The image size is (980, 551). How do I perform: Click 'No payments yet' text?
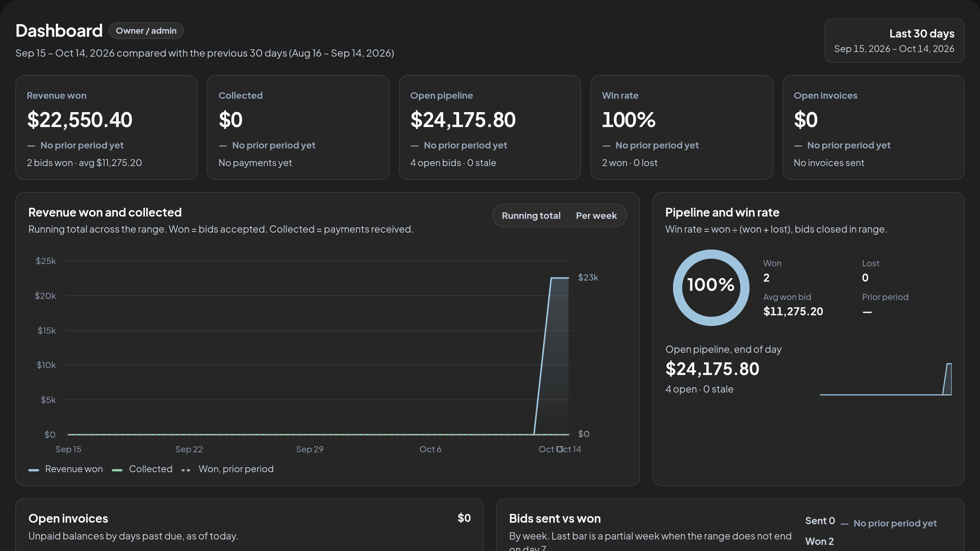[255, 163]
